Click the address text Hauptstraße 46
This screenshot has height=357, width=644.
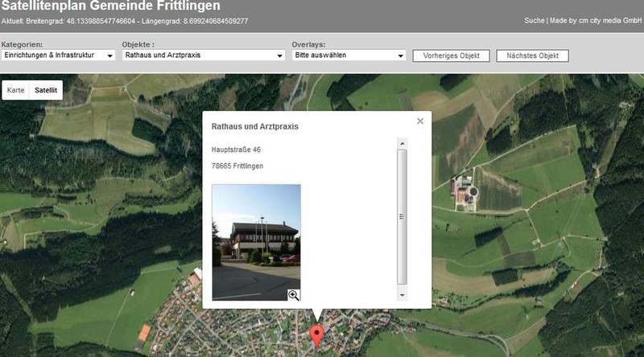(236, 150)
